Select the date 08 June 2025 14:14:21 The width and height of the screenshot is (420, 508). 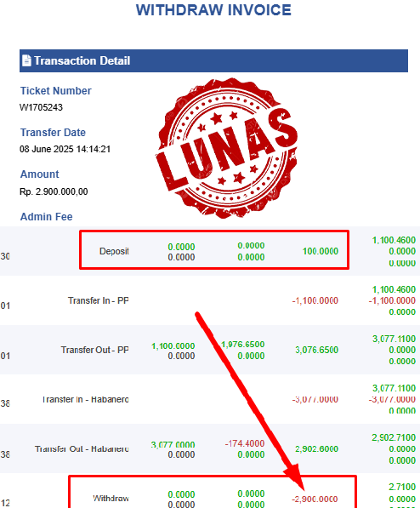[65, 149]
